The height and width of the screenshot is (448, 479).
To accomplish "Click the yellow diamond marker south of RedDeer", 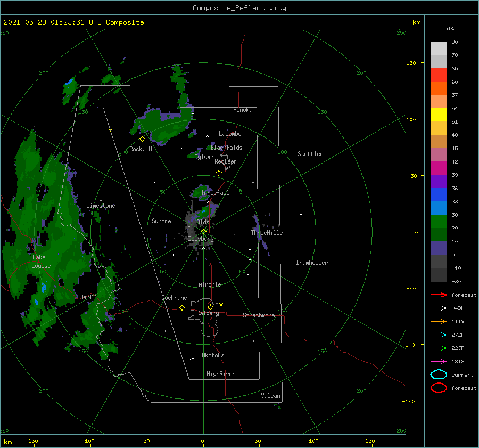I will 219,173.
